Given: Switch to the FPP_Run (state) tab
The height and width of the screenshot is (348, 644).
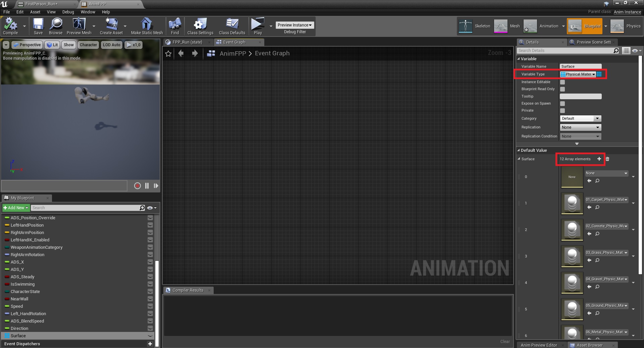Looking at the screenshot, I should [x=187, y=42].
